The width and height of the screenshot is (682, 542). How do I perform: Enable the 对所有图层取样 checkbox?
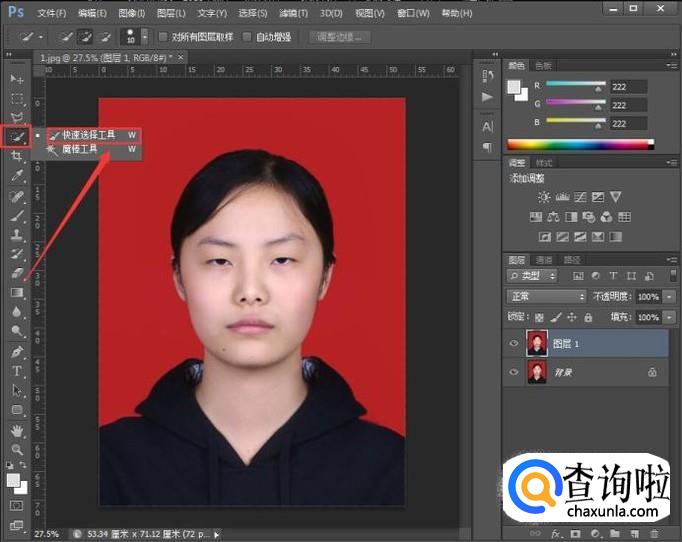click(163, 37)
